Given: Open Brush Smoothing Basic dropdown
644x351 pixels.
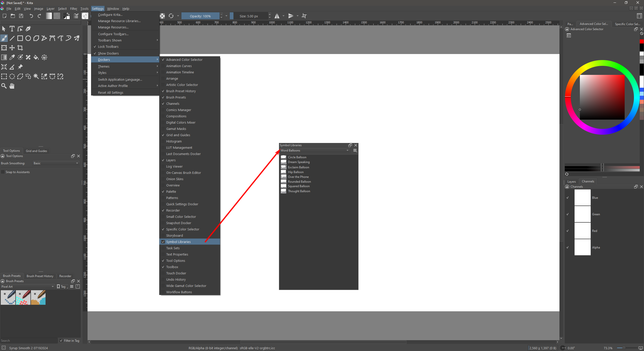Looking at the screenshot, I should click(56, 163).
